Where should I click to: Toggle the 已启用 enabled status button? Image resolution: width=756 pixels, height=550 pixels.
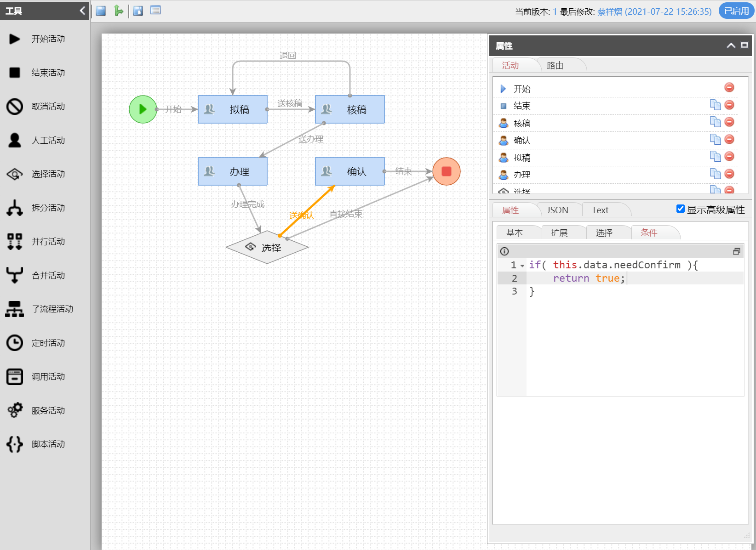click(736, 11)
